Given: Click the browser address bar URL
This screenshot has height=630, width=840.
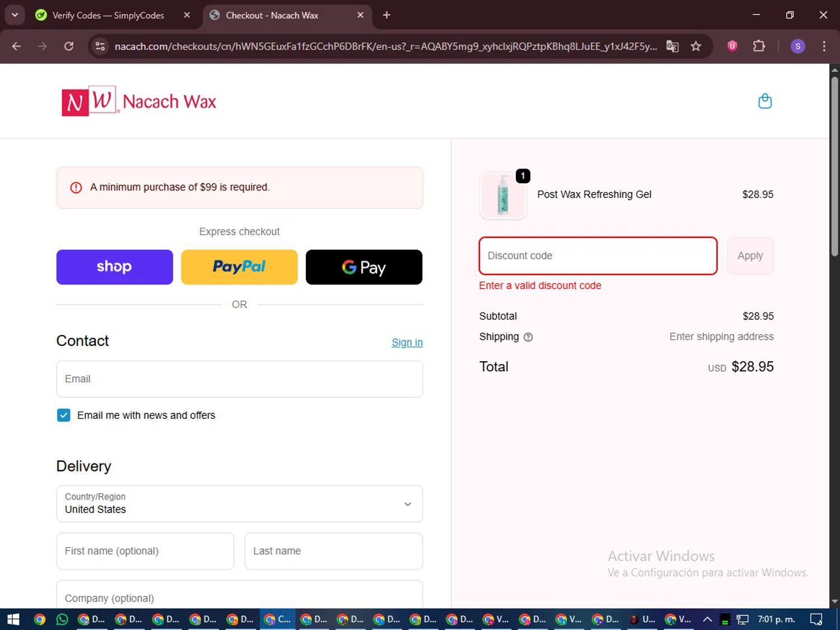Looking at the screenshot, I should point(385,46).
